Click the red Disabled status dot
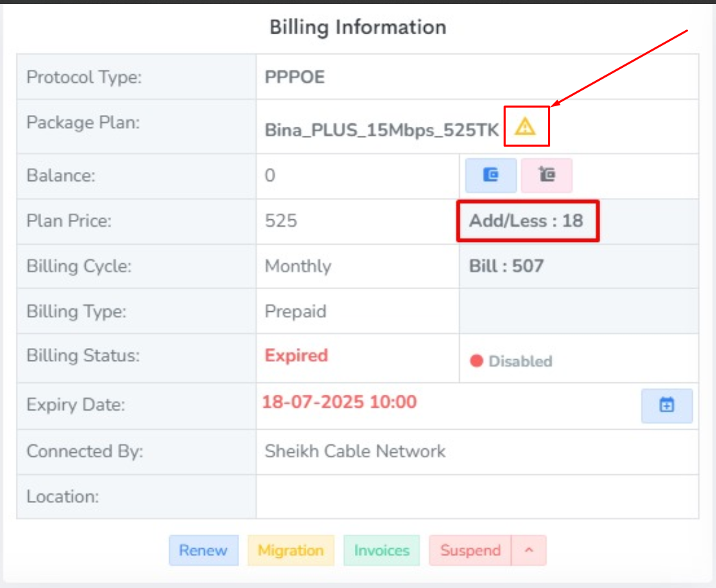 pyautogui.click(x=477, y=361)
